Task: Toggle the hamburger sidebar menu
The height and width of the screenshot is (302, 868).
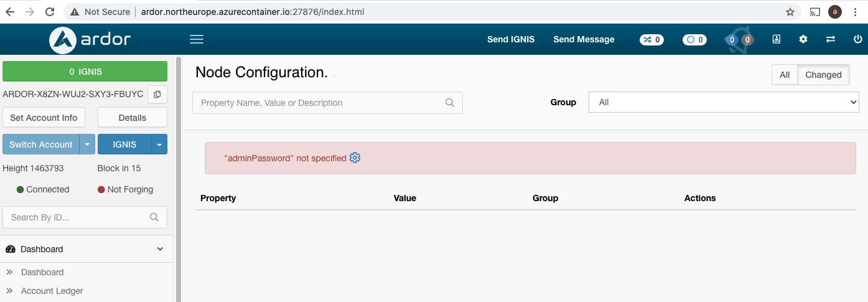Action: [x=197, y=39]
